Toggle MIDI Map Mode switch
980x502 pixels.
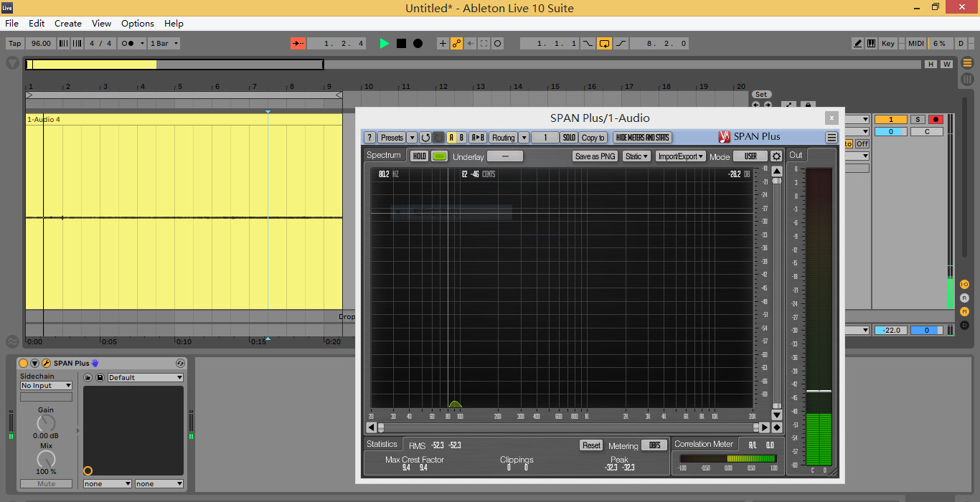916,44
